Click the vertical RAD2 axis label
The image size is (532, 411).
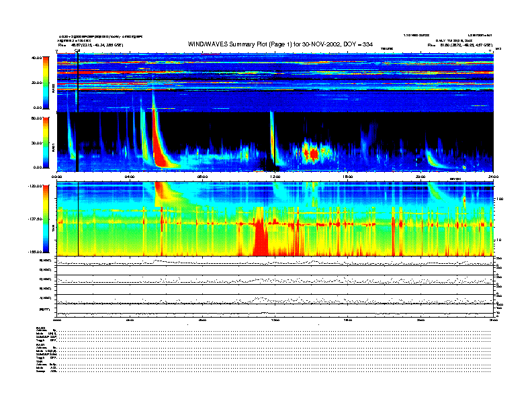tap(54, 89)
